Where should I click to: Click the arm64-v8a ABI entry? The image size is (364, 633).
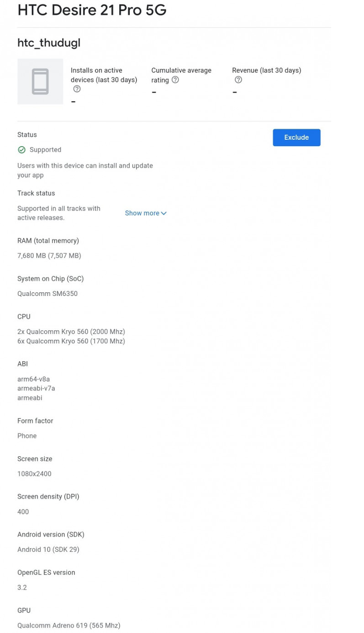(34, 379)
